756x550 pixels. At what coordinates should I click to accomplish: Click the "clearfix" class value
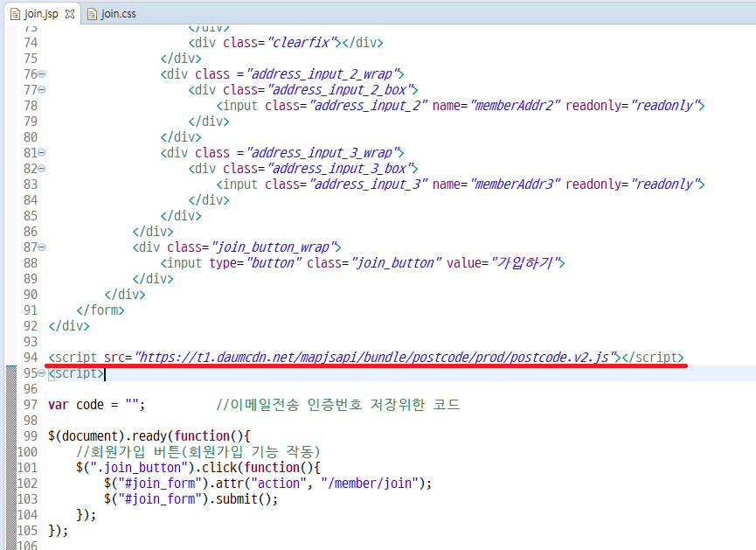click(x=301, y=43)
